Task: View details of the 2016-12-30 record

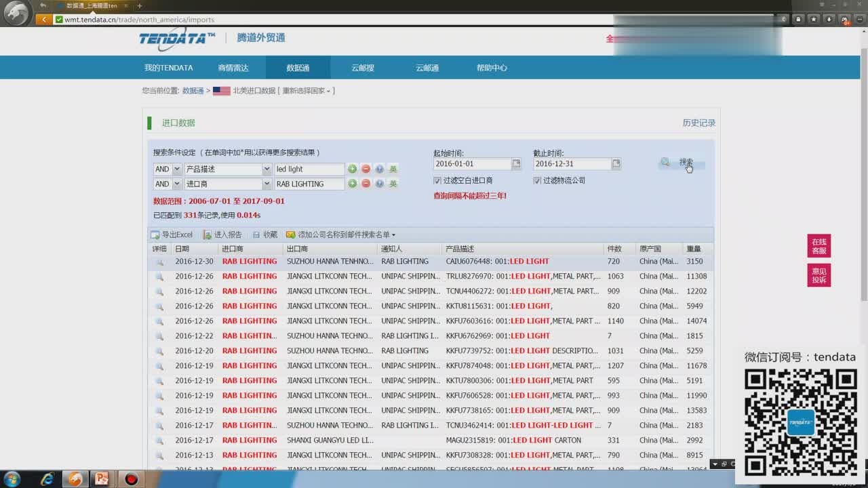Action: (x=159, y=262)
